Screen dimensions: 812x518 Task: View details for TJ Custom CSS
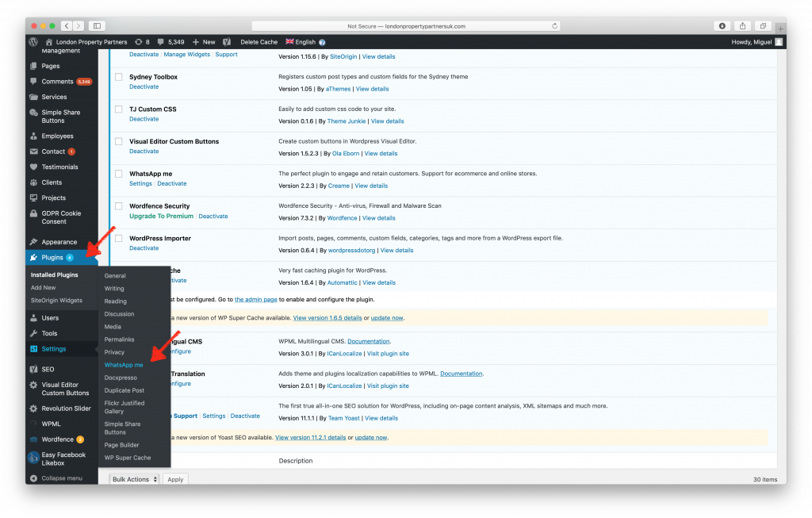tap(387, 121)
